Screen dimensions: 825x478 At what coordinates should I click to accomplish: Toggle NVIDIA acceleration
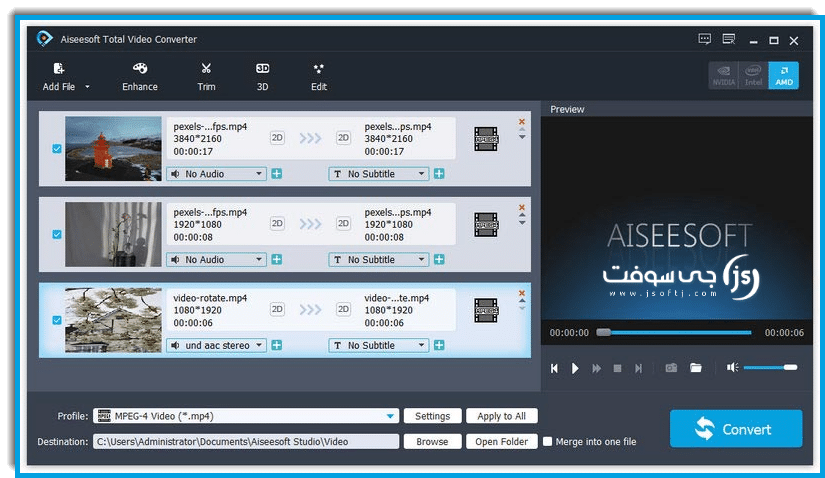coord(723,75)
